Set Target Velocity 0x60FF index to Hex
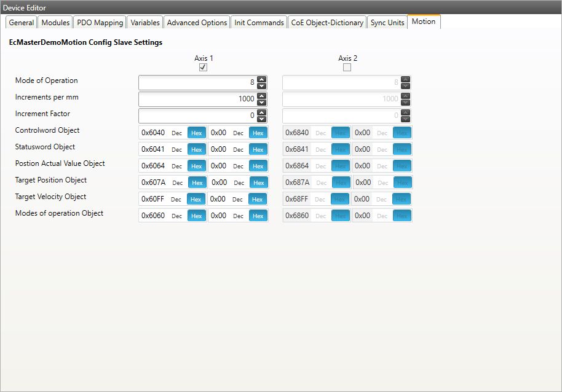The height and width of the screenshot is (392, 562). coord(196,199)
